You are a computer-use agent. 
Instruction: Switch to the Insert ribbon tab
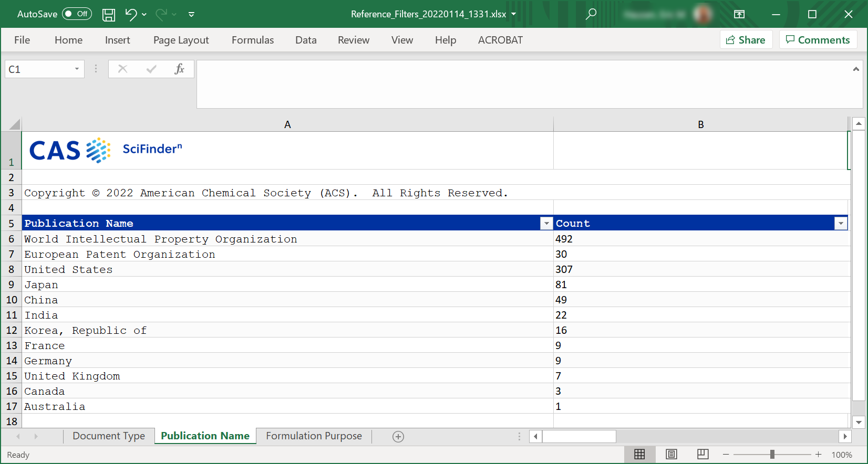pos(117,40)
